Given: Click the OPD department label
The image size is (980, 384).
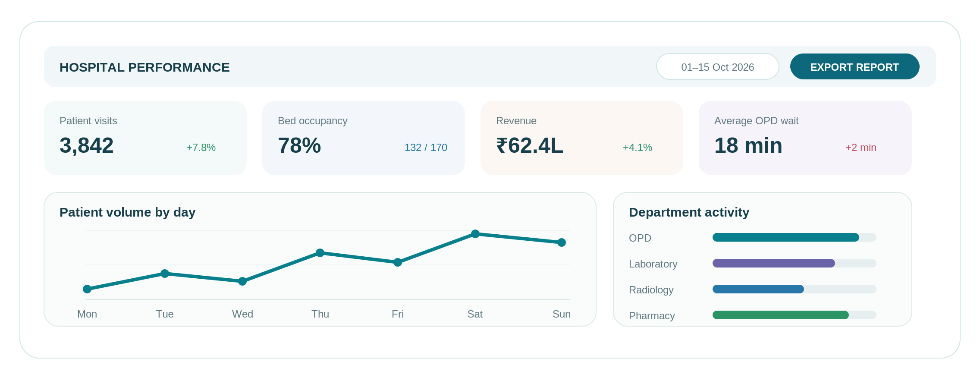Looking at the screenshot, I should 640,238.
